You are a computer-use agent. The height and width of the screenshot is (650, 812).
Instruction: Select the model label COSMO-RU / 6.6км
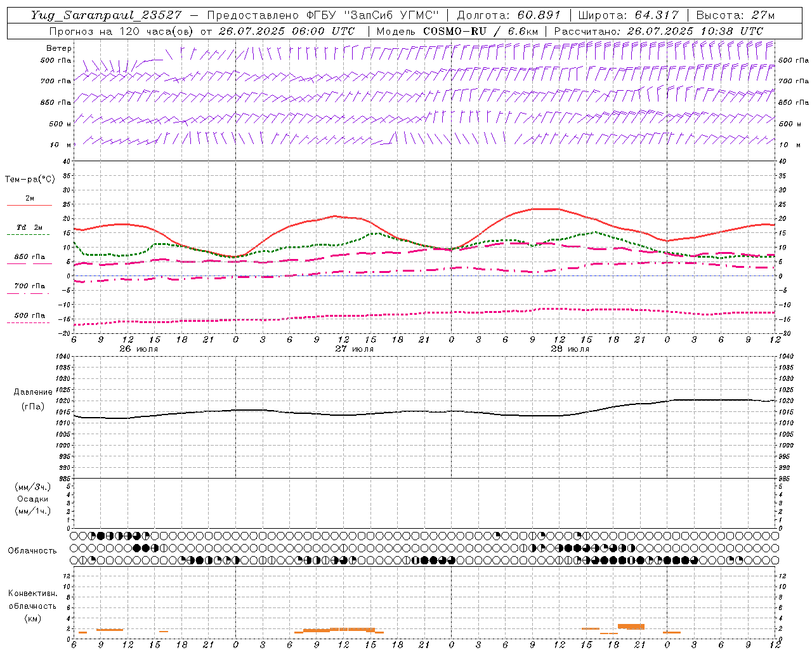480,31
